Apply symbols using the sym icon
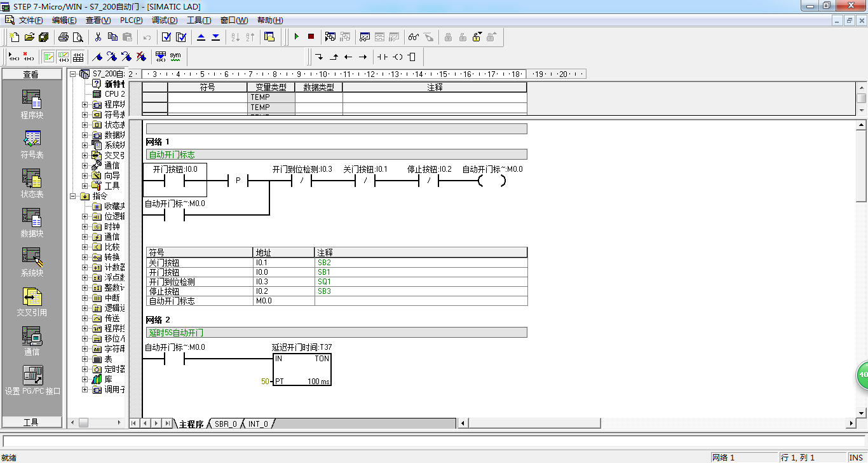Viewport: 868px width, 463px height. click(x=175, y=57)
